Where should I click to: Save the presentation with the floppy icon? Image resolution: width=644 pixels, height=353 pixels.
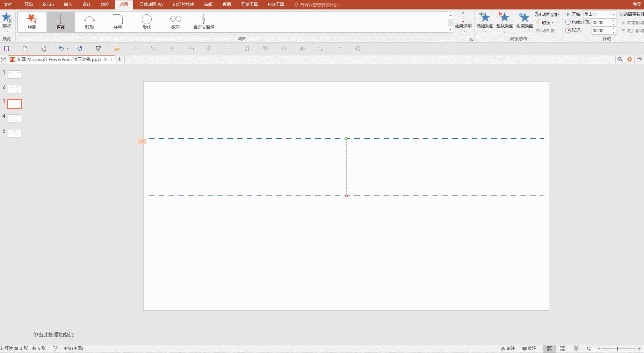7,49
